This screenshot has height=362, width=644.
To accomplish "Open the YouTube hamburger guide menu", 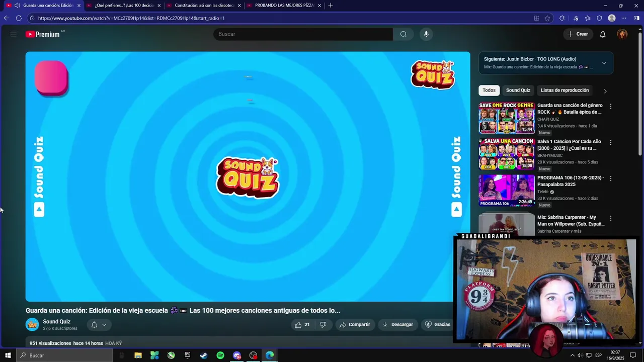I will pos(14,34).
